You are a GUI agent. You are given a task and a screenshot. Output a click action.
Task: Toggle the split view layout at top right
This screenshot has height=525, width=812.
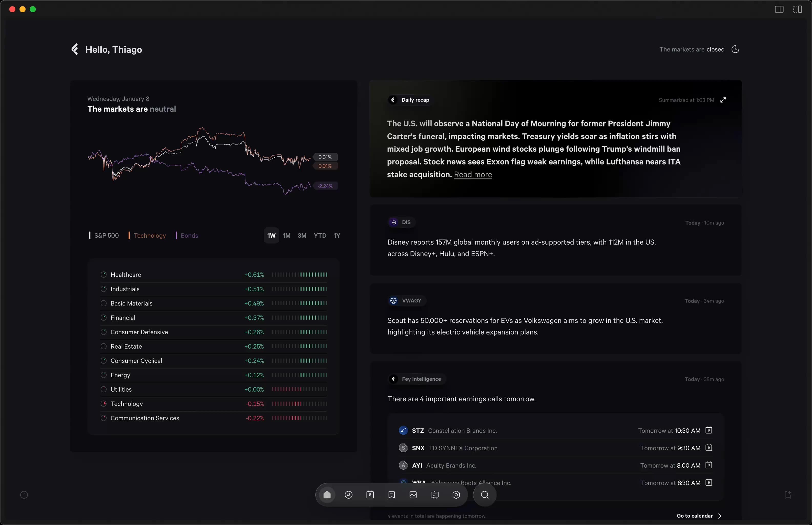797,9
